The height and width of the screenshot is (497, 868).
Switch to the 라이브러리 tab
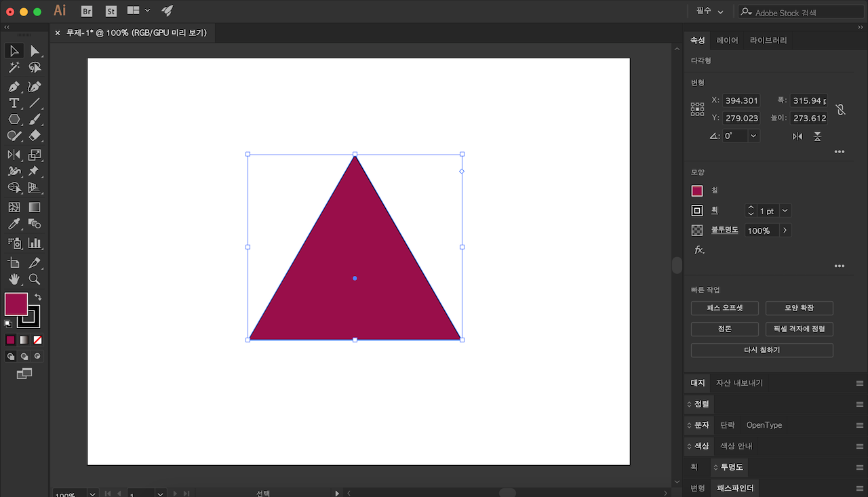click(768, 40)
